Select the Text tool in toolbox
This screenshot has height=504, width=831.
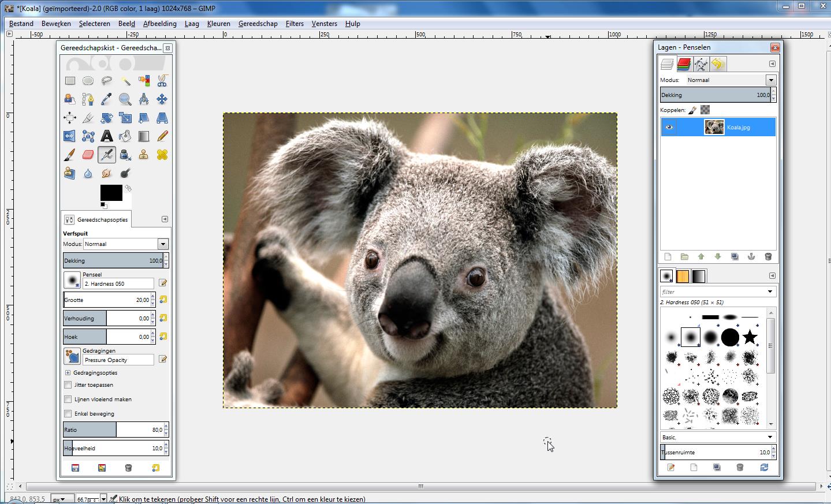(x=107, y=136)
